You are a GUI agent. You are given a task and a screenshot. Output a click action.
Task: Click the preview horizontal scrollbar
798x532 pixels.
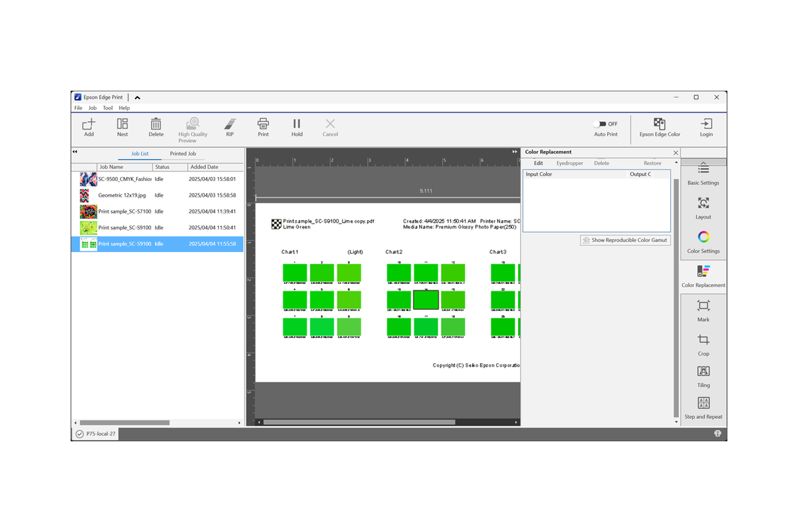359,422
